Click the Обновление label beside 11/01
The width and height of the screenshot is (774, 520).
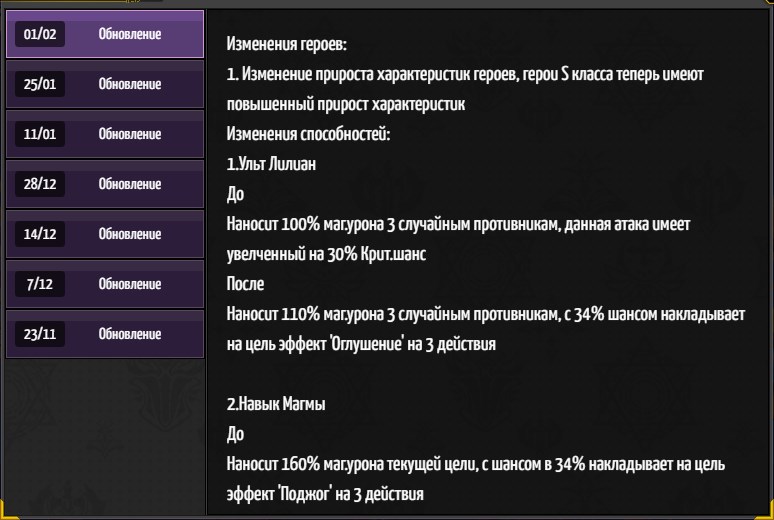130,134
